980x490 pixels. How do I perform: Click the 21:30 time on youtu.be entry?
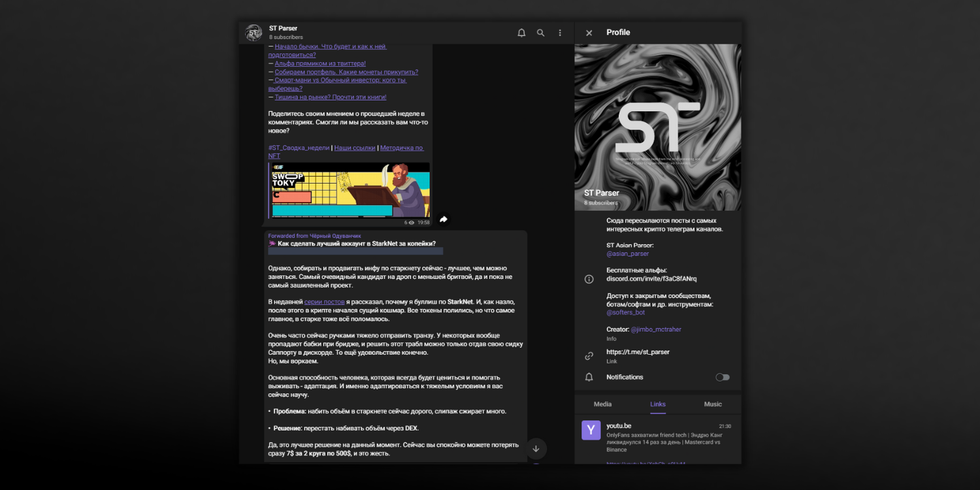[725, 426]
